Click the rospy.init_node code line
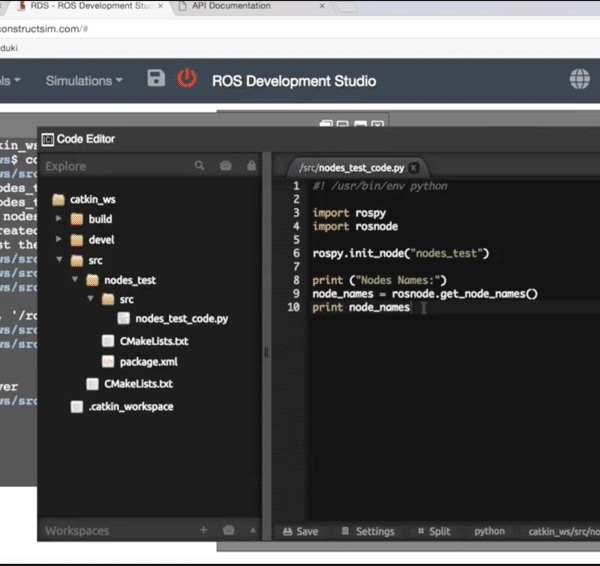The image size is (600, 566). pyautogui.click(x=401, y=253)
